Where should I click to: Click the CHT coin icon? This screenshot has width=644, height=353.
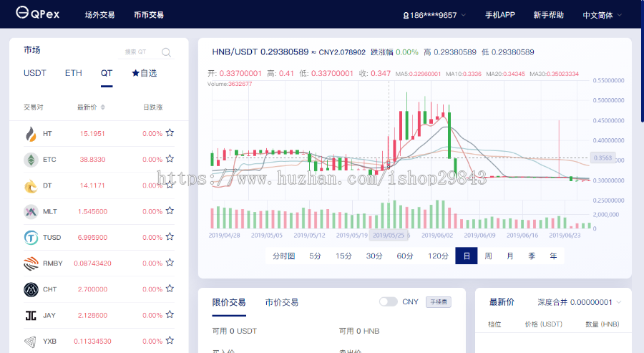pyautogui.click(x=31, y=289)
